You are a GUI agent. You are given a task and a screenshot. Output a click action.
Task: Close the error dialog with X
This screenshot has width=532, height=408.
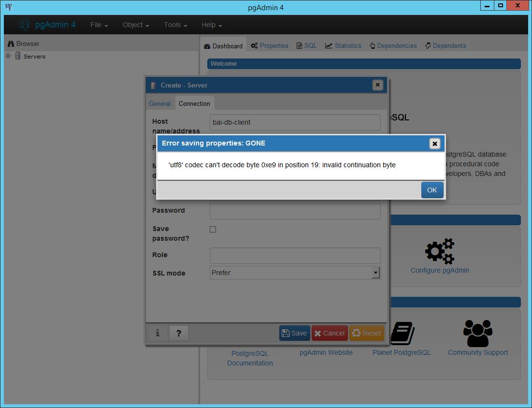tap(434, 144)
